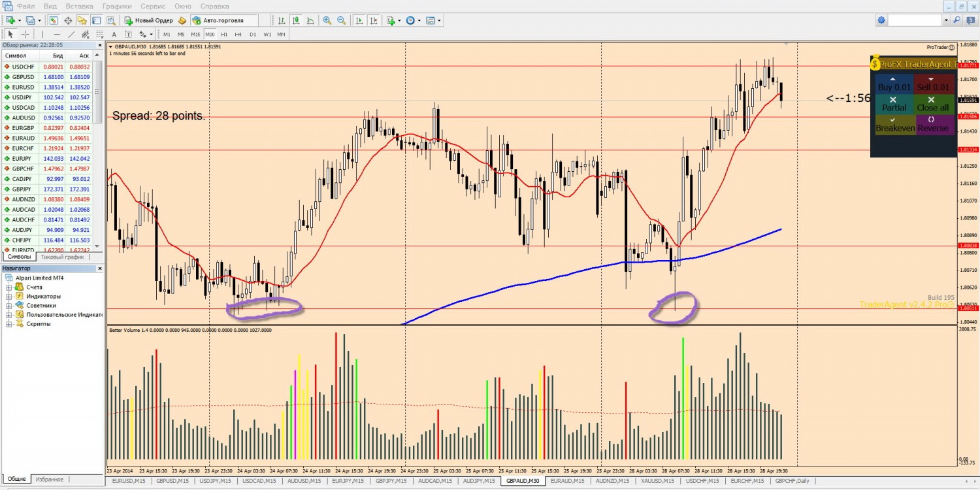Open the Strategy Tester icon

[x=110, y=20]
